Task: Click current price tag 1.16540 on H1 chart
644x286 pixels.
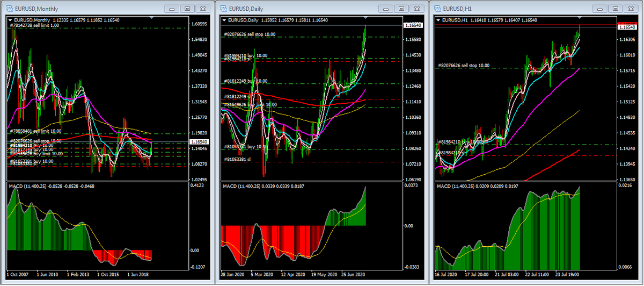Action: click(628, 26)
